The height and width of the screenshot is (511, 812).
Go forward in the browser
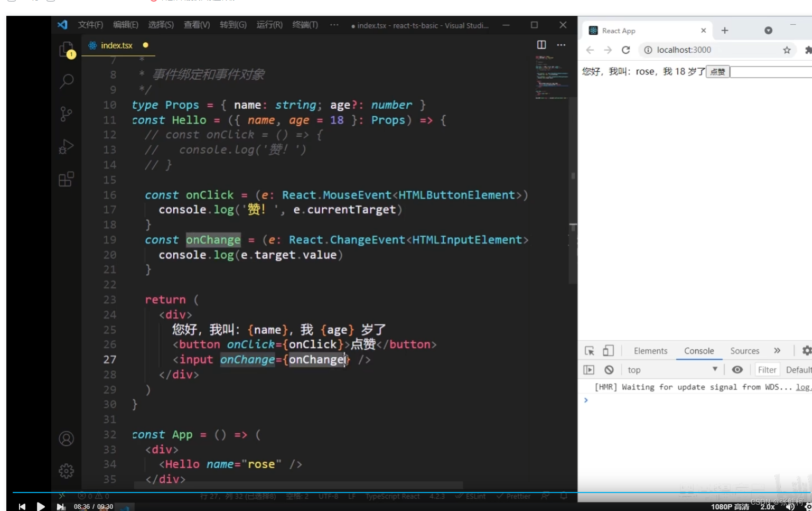[x=608, y=50]
